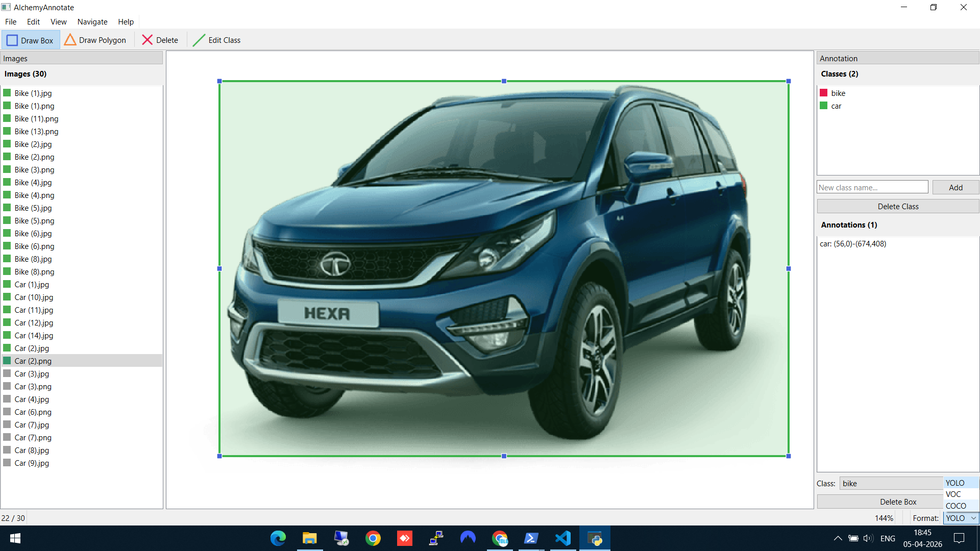
Task: Choose VOC in format list
Action: tap(953, 494)
